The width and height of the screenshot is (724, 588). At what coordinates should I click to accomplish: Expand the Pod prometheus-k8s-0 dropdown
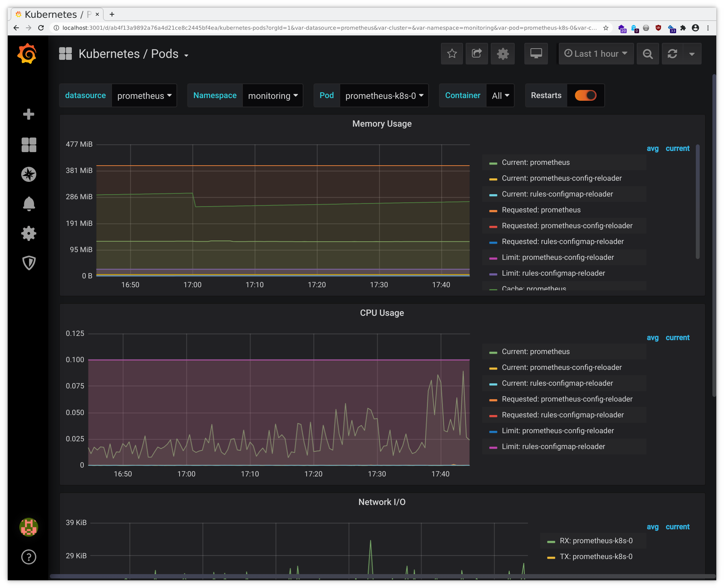click(x=384, y=96)
